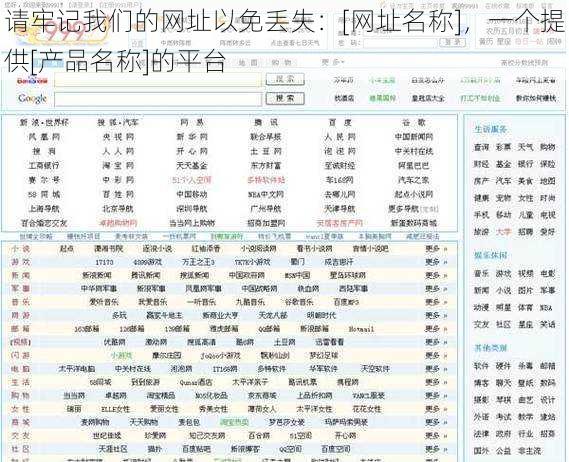Expand 更多 in the 音乐 row
Image resolution: width=569 pixels, height=462 pixels.
(x=436, y=302)
